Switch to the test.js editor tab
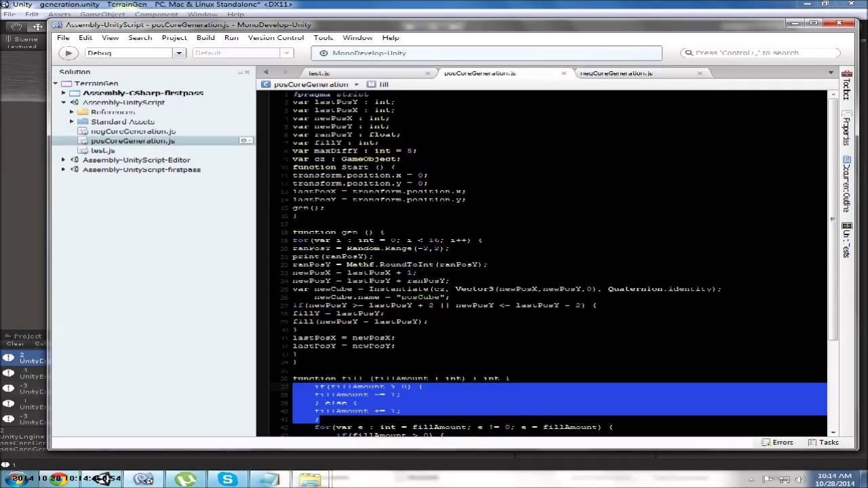This screenshot has height=488, width=868. tap(319, 73)
